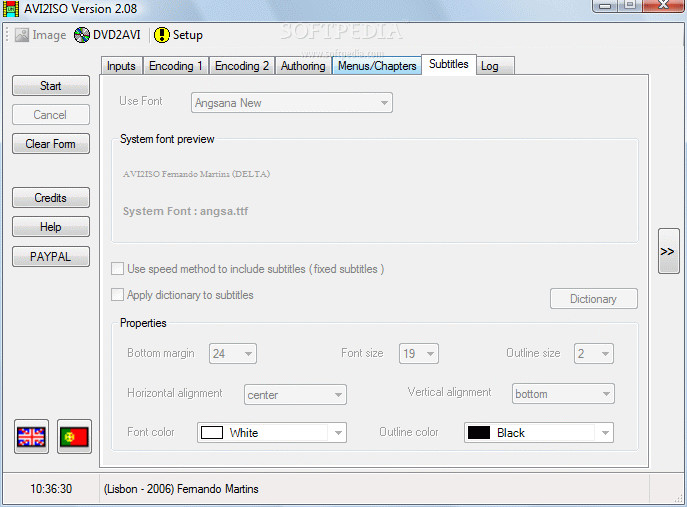Switch to the Encoding 2 tab
687x507 pixels.
[242, 66]
